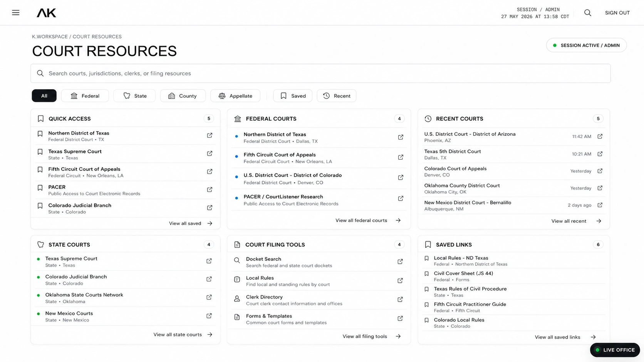Open the LIVE OFFICE button

[x=615, y=350]
